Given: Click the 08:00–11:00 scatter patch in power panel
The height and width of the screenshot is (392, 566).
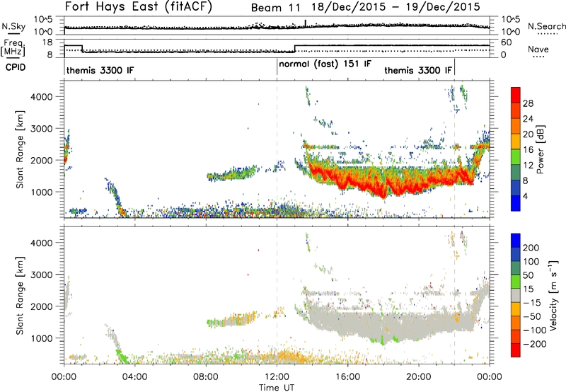Looking at the screenshot, I should (232, 173).
